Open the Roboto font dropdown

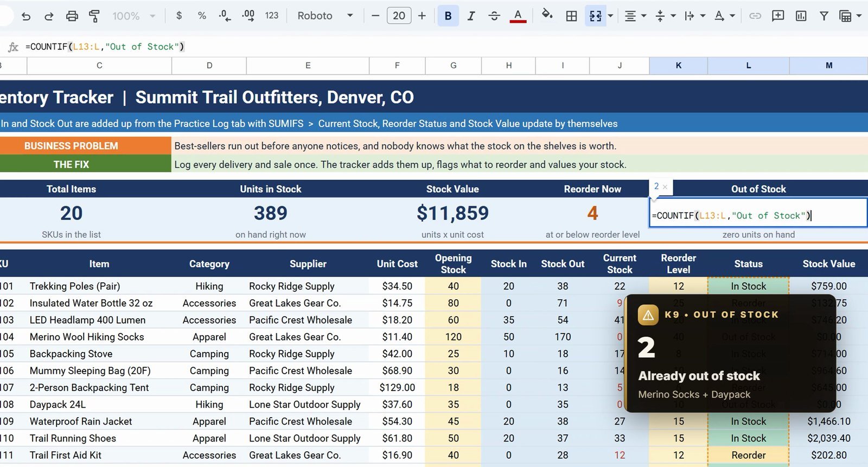325,16
